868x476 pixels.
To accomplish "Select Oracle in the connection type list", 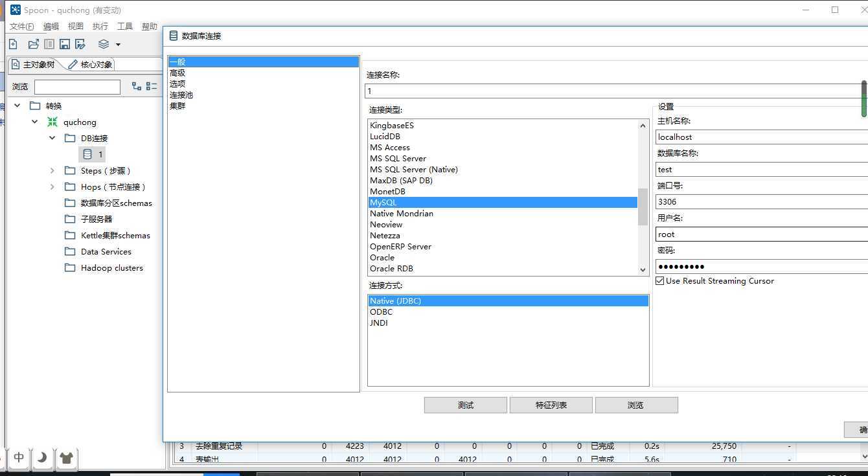I will (x=382, y=258).
